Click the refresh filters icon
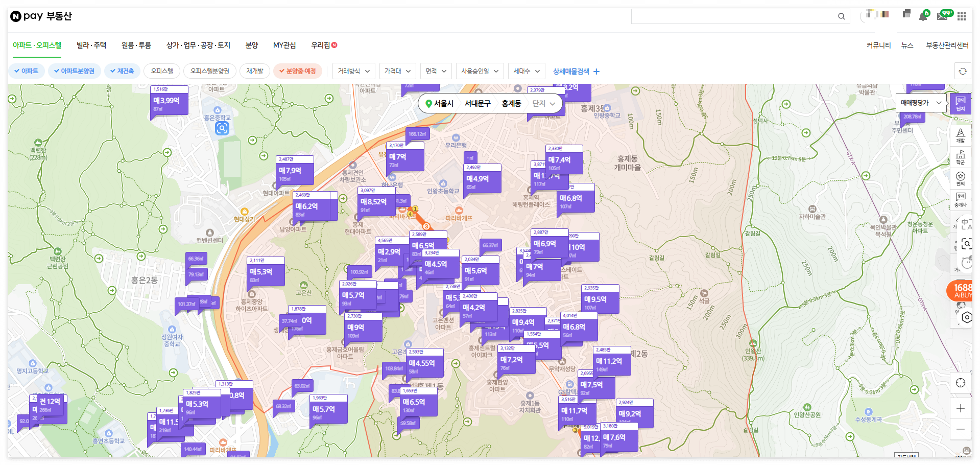Screen dimensions: 980x465 [x=963, y=71]
